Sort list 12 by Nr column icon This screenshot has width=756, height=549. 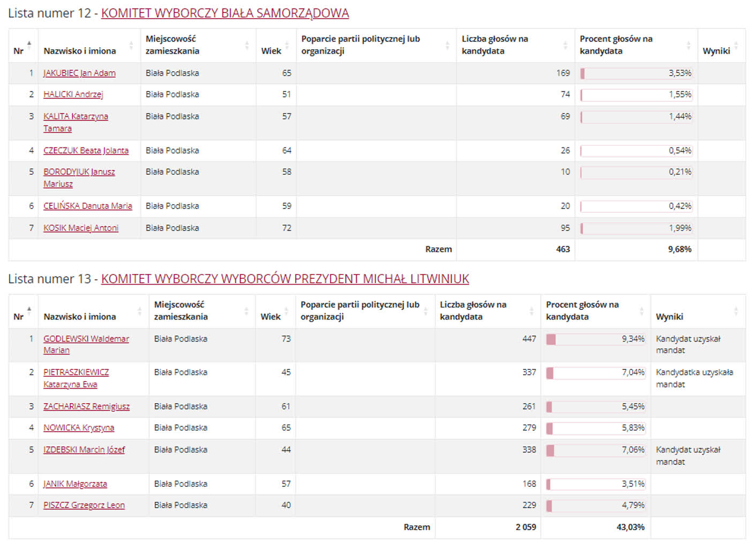[29, 43]
